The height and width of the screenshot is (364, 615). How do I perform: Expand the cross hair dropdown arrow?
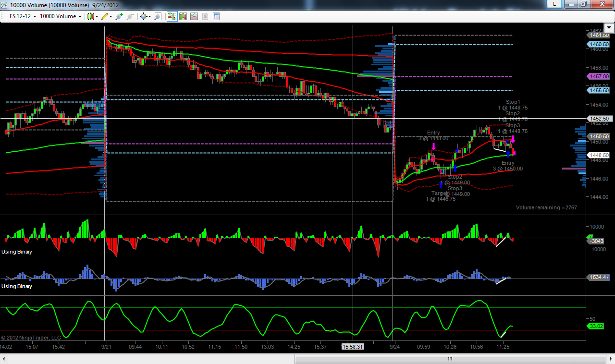pos(149,16)
